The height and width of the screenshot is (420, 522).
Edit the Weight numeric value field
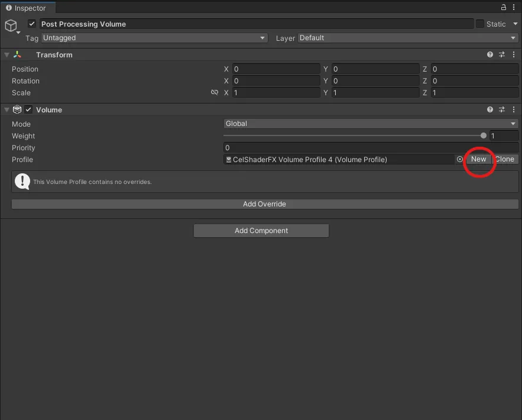(x=504, y=135)
